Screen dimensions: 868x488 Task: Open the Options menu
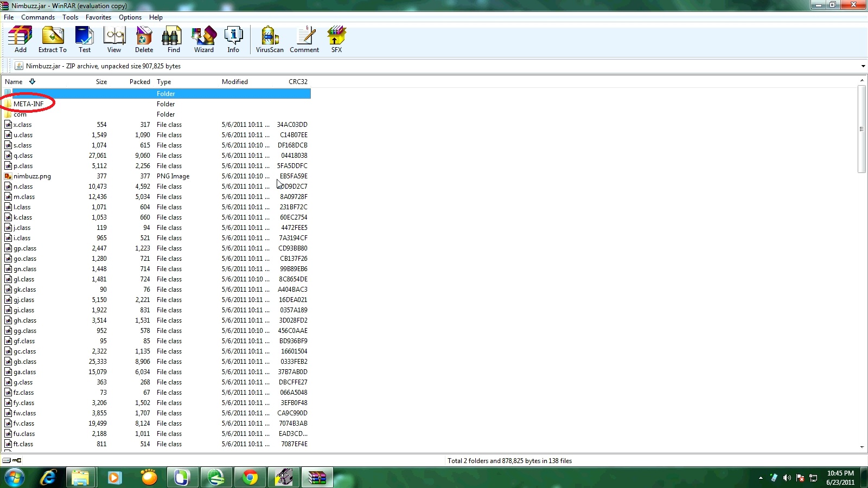tap(130, 17)
